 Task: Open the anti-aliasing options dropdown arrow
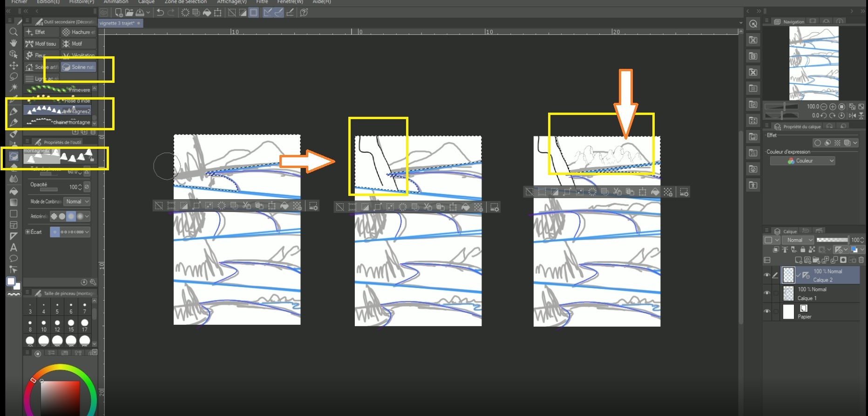(87, 216)
